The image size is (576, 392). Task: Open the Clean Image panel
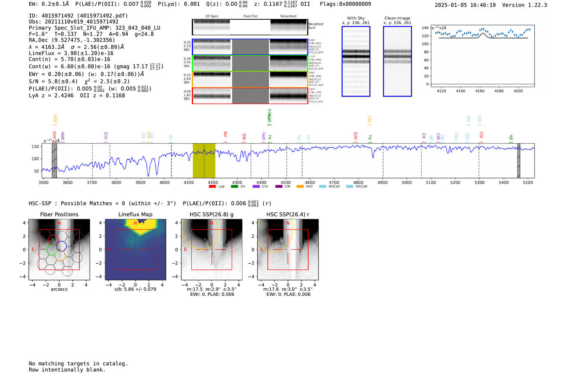[x=397, y=61]
